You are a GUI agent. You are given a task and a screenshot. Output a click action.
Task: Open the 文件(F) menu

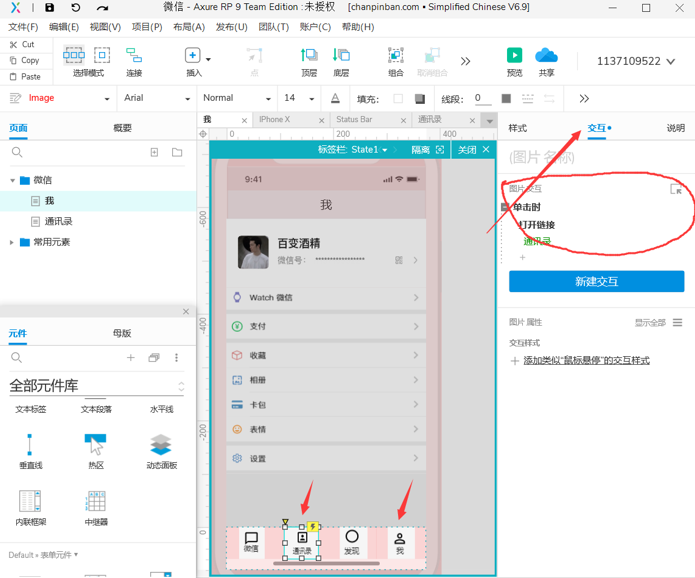(23, 27)
